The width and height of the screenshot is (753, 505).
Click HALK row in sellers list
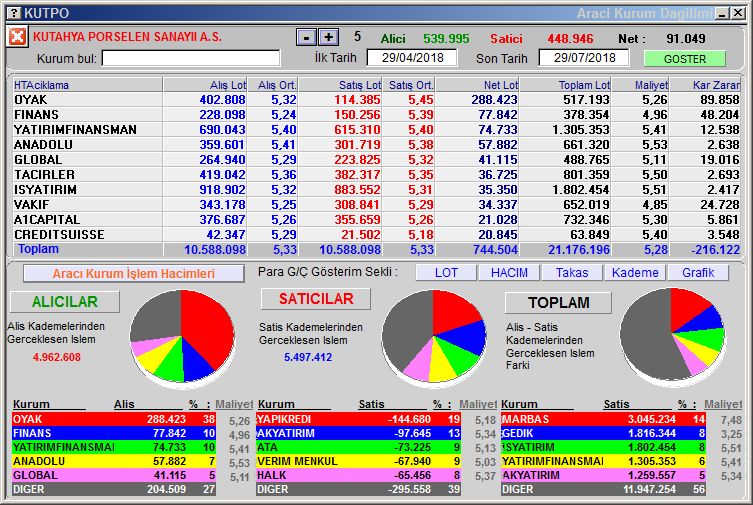point(358,475)
